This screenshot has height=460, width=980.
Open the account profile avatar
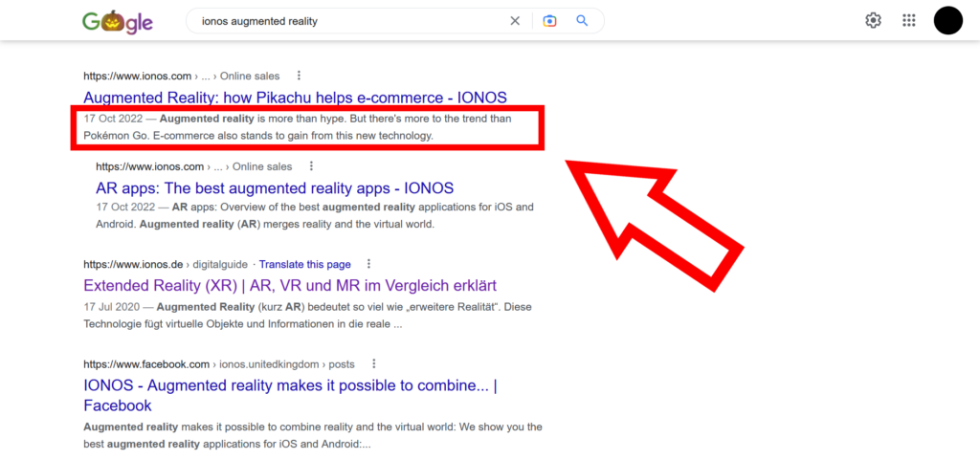[947, 20]
